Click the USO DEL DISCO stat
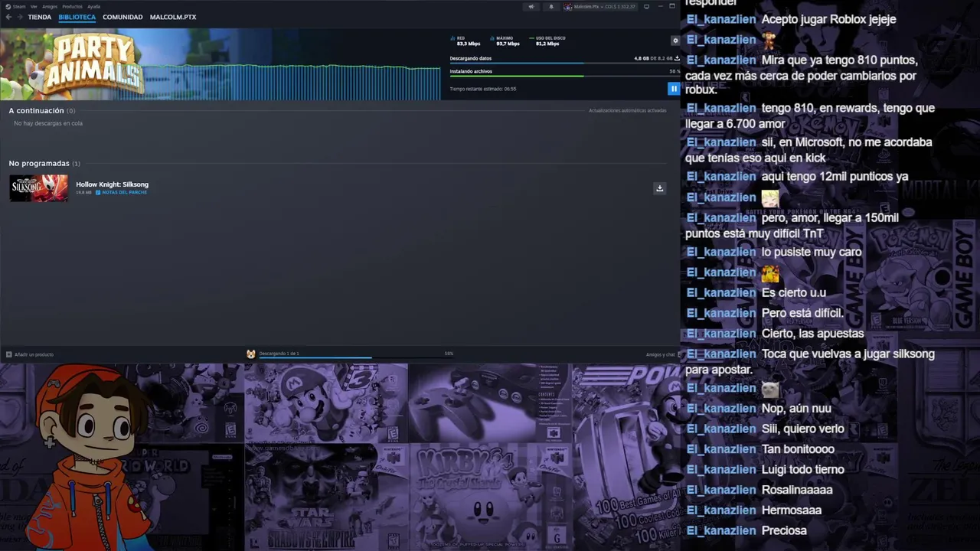980x551 pixels. pos(547,41)
